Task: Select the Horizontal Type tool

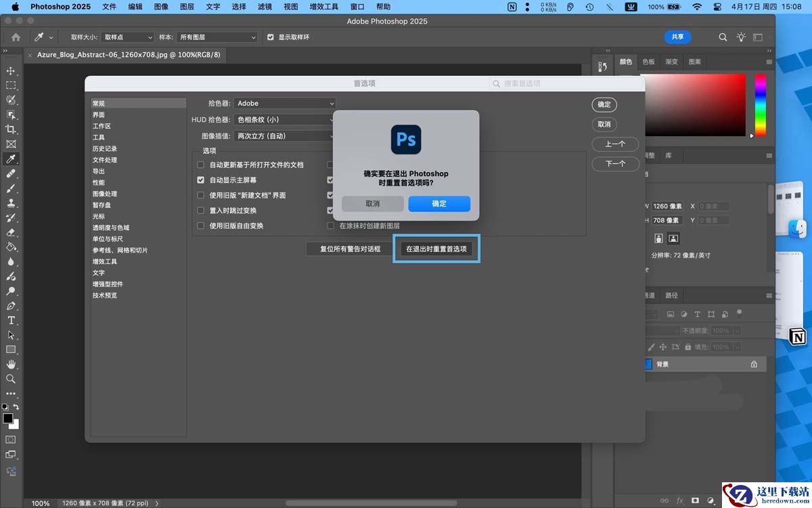Action: (11, 320)
